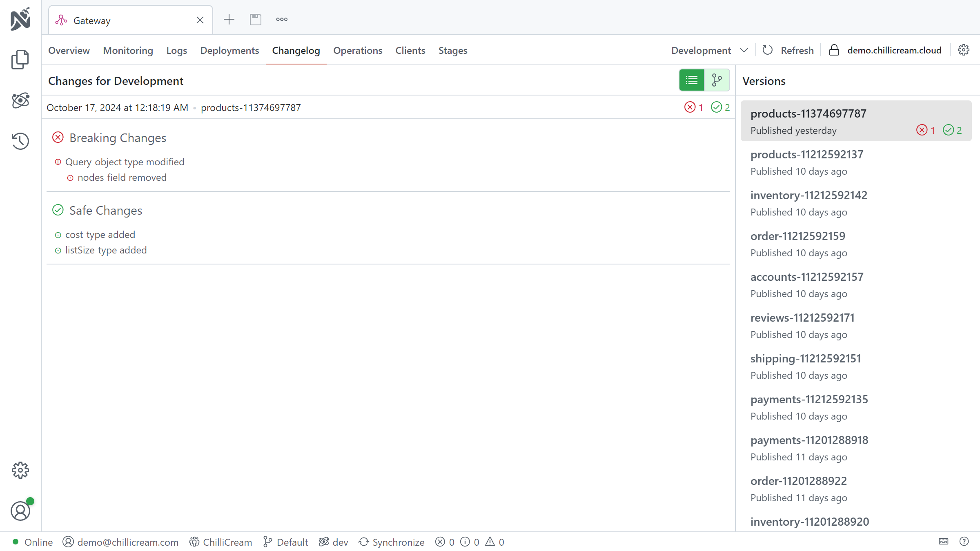Switch to the Deployments tab
Screen dimensions: 980x551
coord(229,50)
